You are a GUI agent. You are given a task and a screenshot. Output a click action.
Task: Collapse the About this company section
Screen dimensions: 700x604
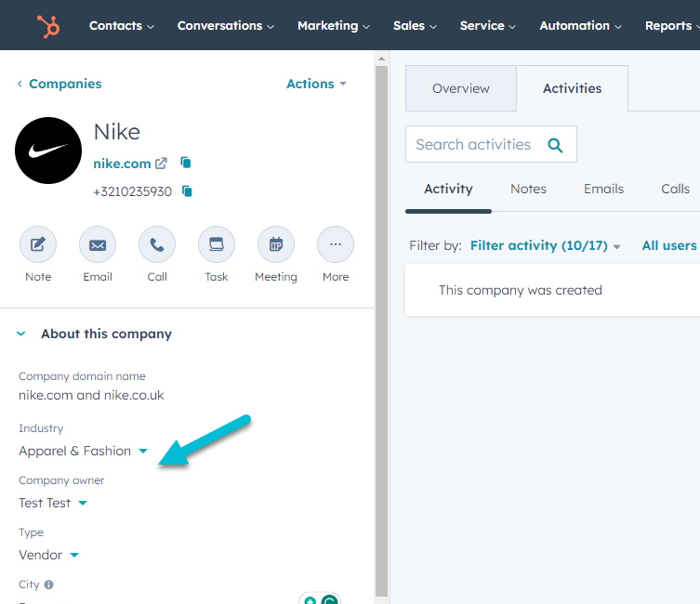coord(21,334)
